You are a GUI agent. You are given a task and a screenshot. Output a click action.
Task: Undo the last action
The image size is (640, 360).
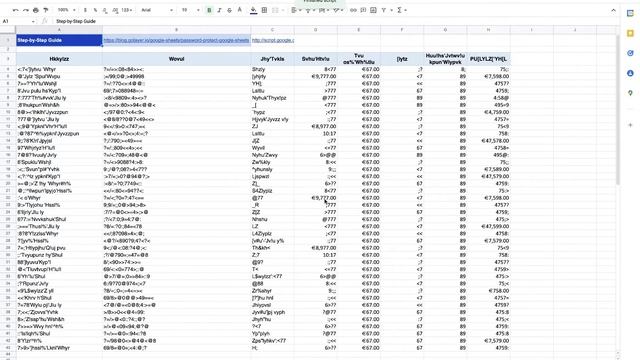[x=16, y=10]
